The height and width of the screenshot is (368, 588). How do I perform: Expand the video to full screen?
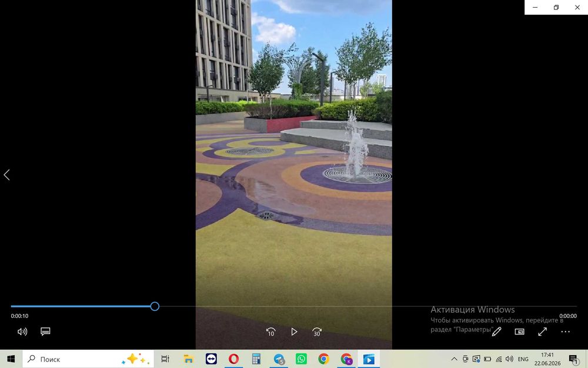pyautogui.click(x=542, y=331)
